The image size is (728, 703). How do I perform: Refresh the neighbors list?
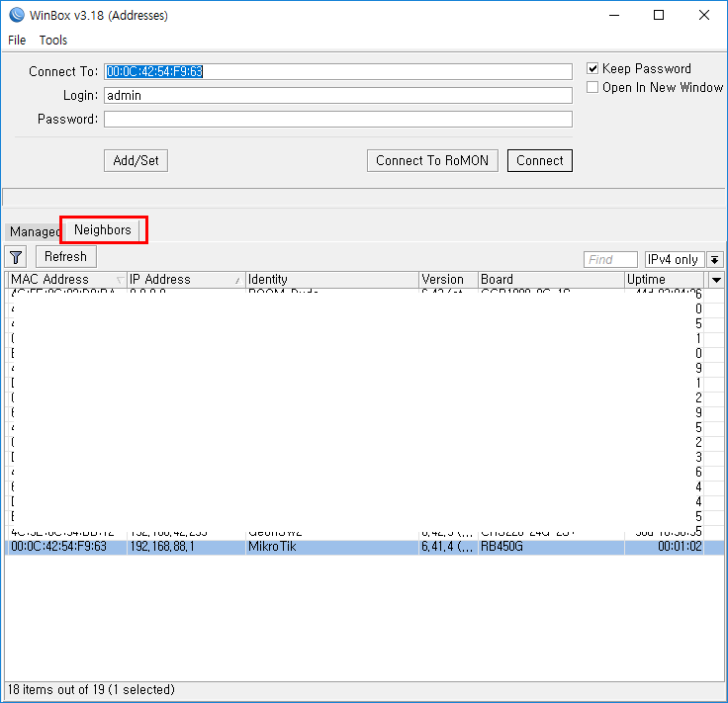(66, 257)
